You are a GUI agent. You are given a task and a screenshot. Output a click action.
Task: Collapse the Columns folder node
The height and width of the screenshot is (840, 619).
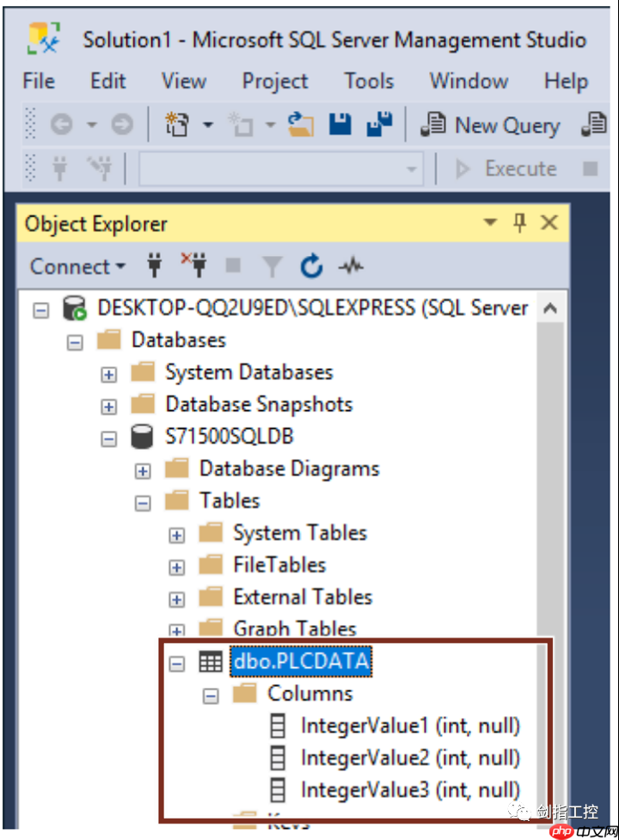[211, 696]
